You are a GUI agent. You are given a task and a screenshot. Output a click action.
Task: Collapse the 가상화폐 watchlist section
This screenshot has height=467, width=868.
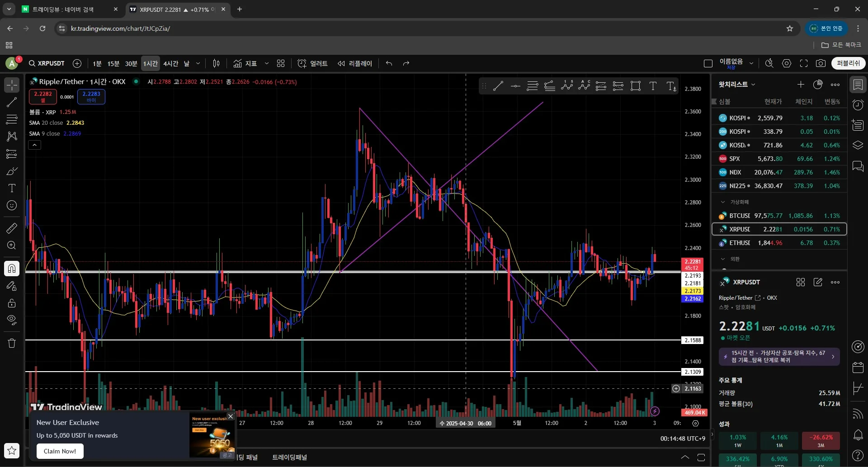(722, 202)
